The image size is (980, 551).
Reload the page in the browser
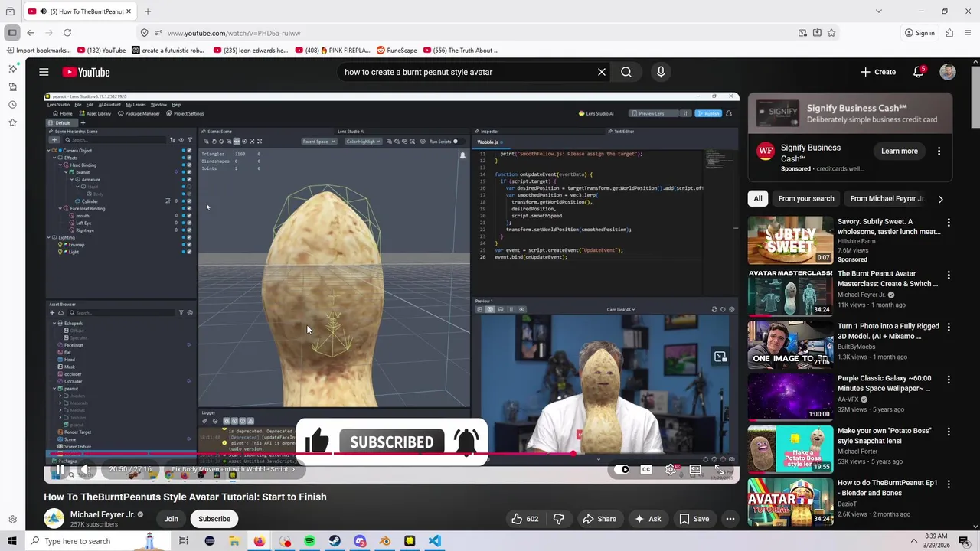tap(67, 33)
